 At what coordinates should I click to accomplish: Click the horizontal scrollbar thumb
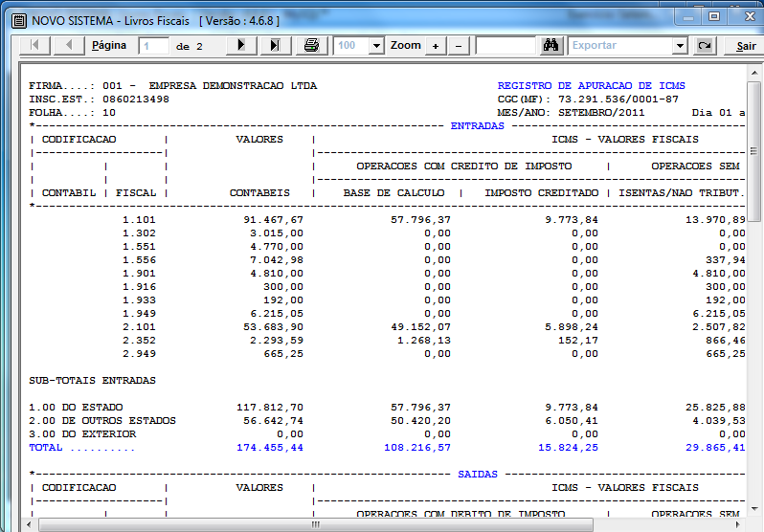[x=316, y=524]
